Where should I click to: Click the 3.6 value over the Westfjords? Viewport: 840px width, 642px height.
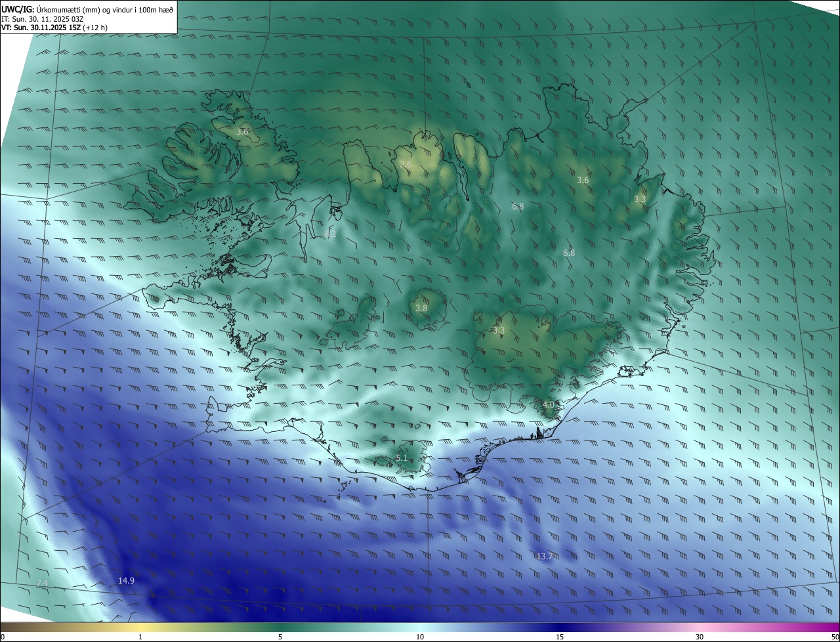242,132
